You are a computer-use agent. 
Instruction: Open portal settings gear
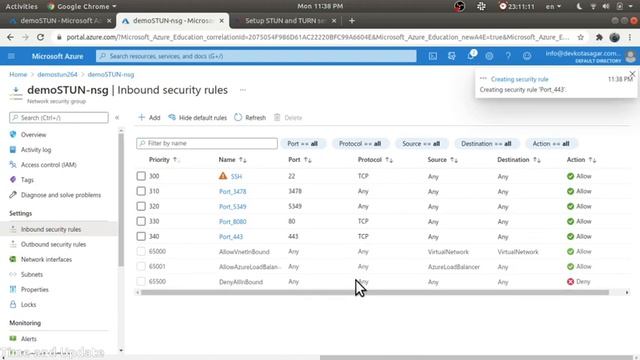click(489, 56)
